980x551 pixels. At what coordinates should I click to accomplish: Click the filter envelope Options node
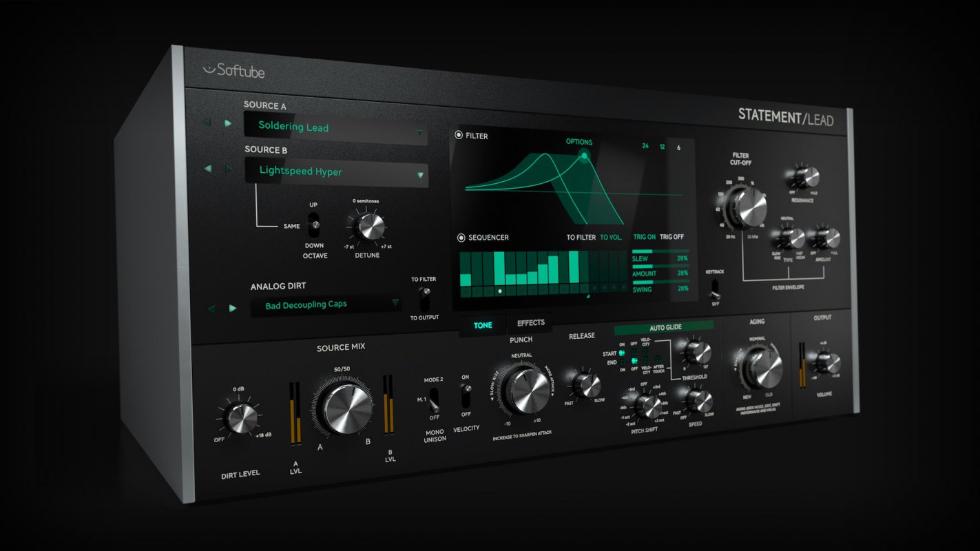(584, 157)
